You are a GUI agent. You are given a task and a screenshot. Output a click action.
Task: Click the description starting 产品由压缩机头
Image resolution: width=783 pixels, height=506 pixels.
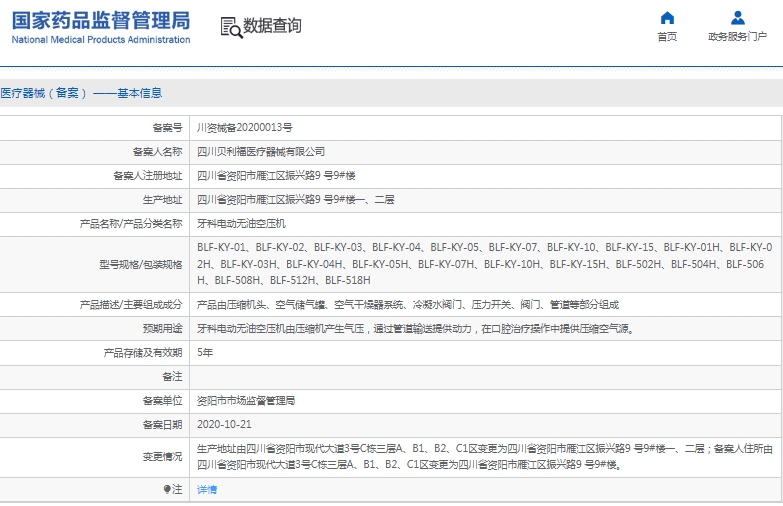tap(408, 304)
